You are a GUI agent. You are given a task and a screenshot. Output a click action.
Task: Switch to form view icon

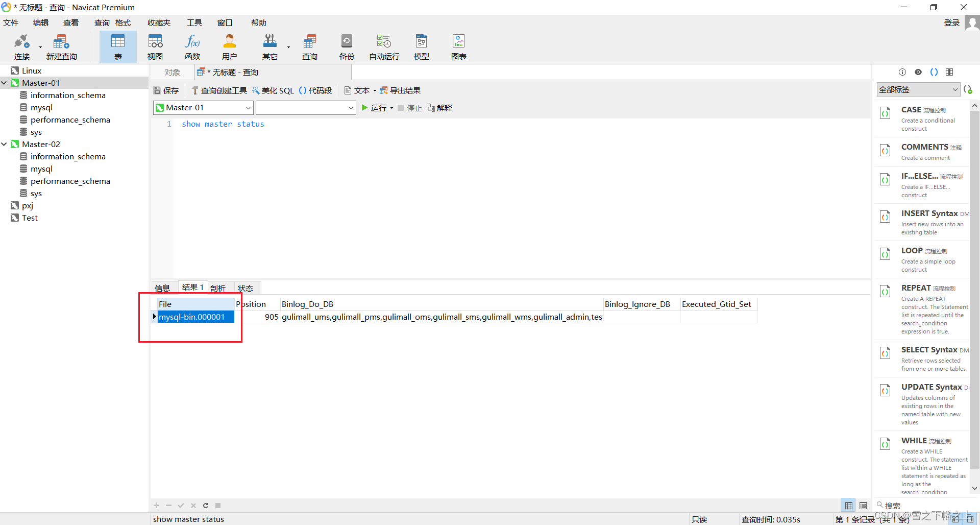coord(863,506)
